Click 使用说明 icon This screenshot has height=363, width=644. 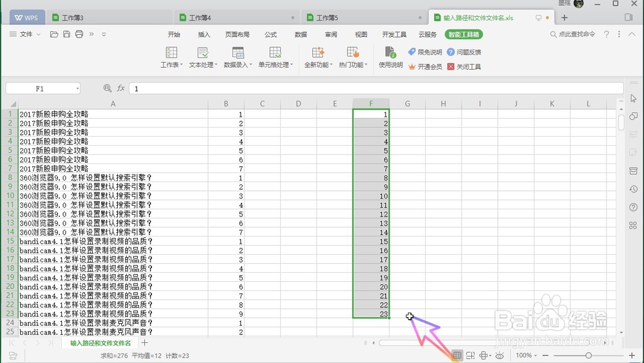390,57
